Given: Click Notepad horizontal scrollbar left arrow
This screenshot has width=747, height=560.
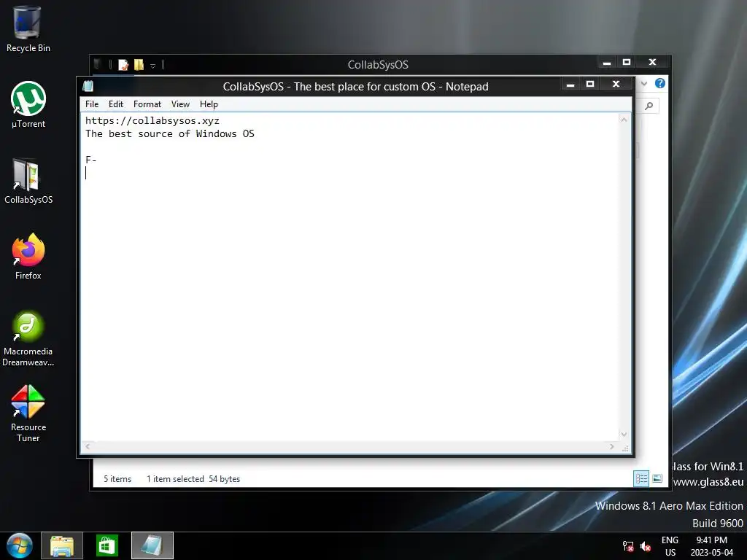Looking at the screenshot, I should tap(88, 447).
